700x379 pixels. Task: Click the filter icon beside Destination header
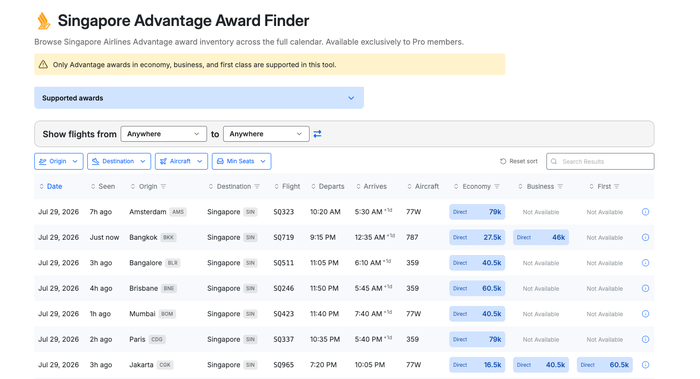click(x=257, y=187)
